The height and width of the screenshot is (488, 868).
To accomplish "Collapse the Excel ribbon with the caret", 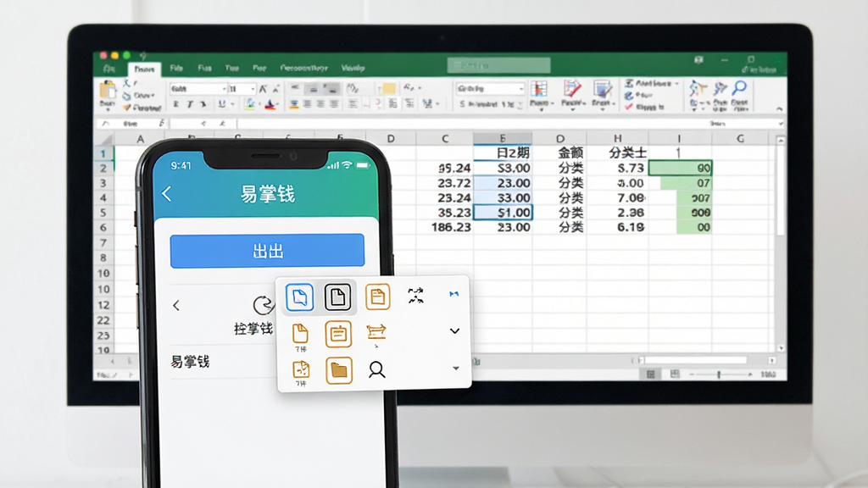I will [779, 108].
